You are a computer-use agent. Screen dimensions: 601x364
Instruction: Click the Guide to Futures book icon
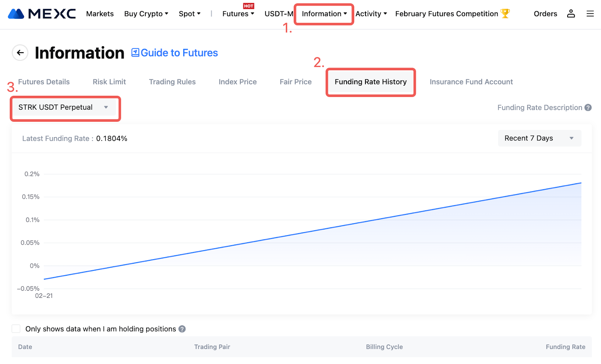click(x=135, y=53)
